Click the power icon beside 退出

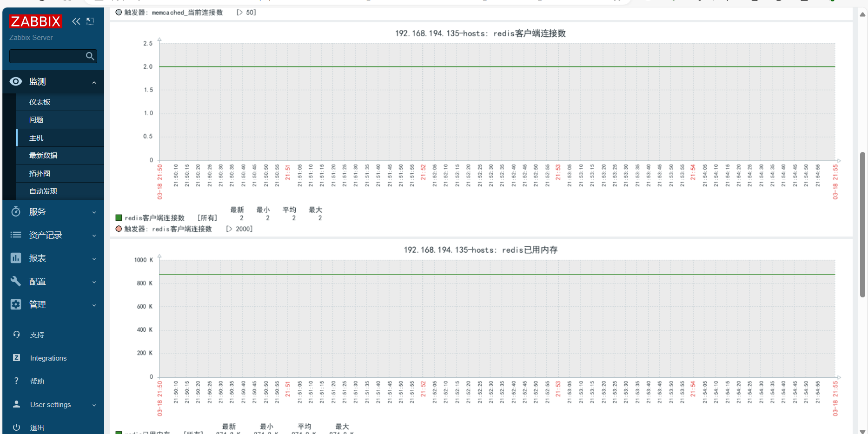pyautogui.click(x=16, y=427)
